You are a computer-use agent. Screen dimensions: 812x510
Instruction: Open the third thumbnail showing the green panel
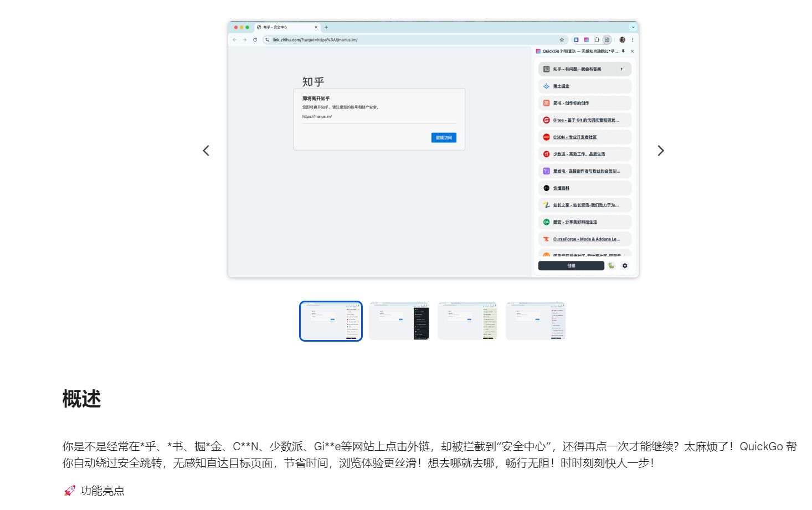point(467,321)
